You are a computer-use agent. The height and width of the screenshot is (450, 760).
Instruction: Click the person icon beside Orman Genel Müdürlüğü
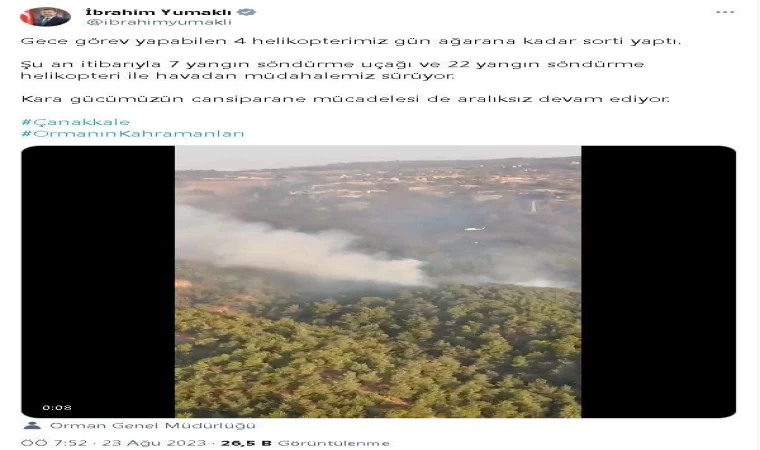coord(32,425)
